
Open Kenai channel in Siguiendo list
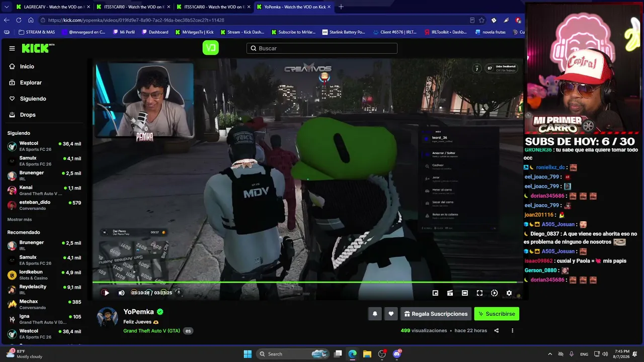click(x=44, y=191)
